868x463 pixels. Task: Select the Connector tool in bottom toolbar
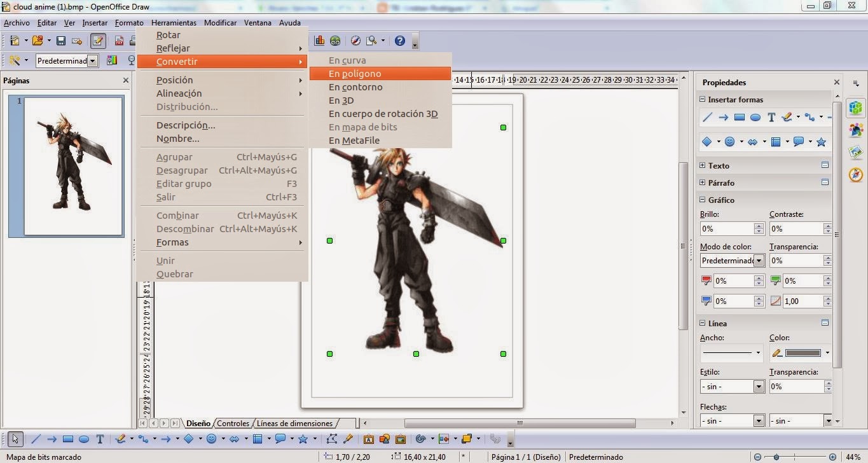pos(142,439)
